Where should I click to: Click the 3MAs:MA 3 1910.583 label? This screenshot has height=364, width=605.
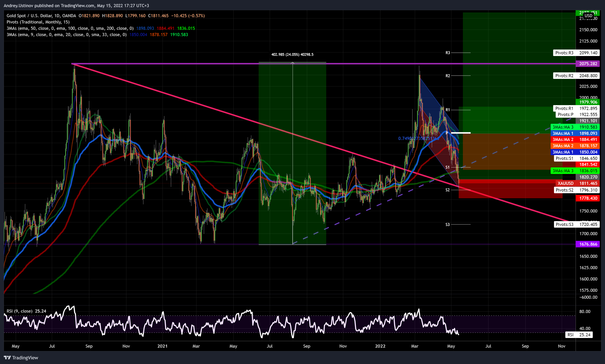(x=575, y=127)
